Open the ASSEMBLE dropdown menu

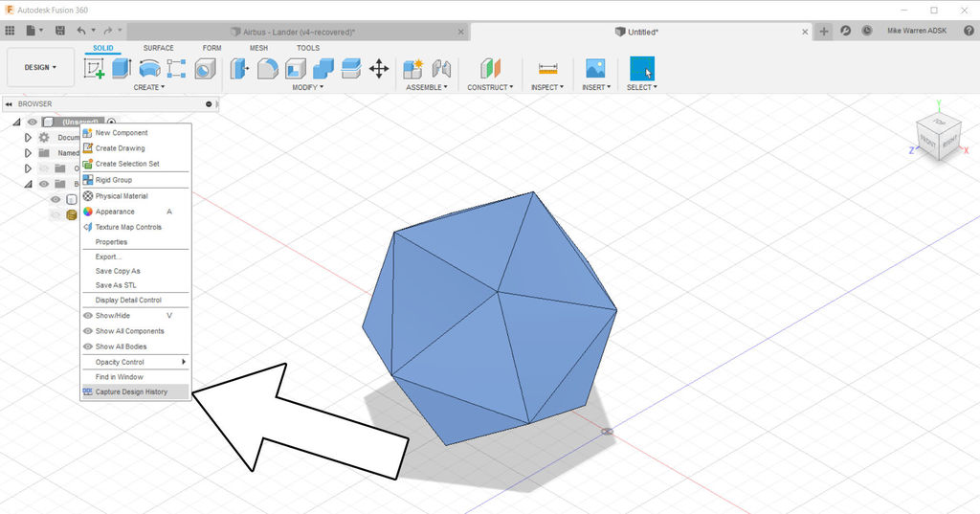(427, 87)
